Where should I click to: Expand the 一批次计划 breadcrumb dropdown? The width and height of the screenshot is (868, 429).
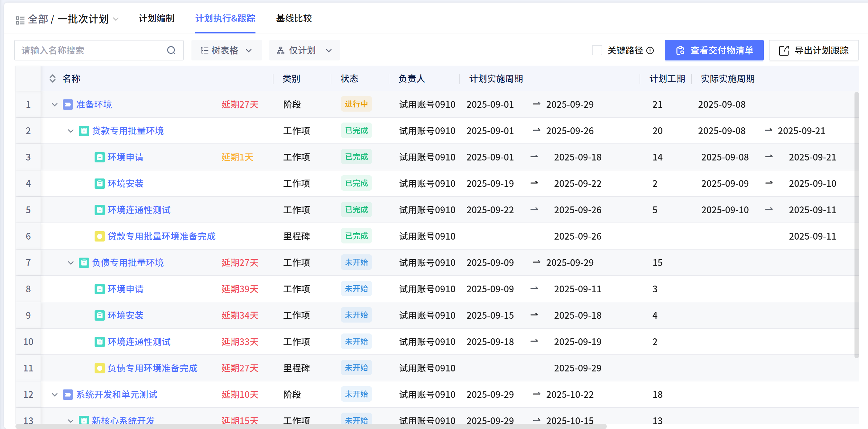pos(116,19)
